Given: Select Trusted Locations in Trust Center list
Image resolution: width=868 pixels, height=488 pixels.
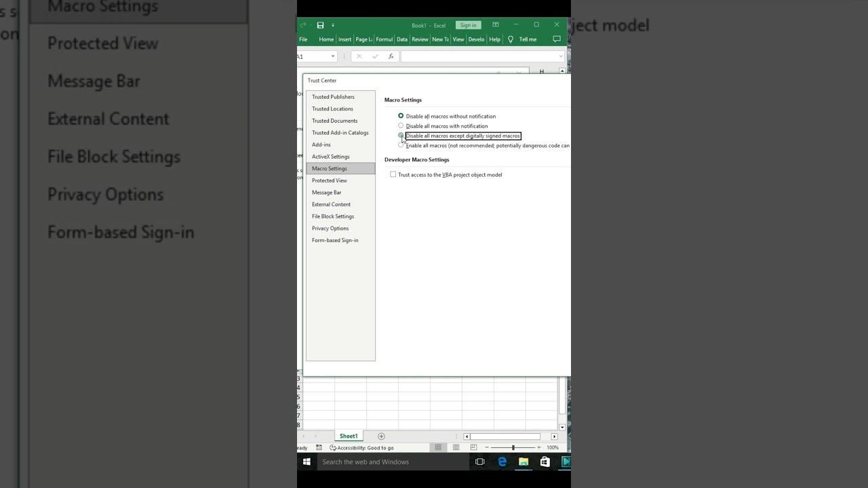Looking at the screenshot, I should tap(340, 108).
